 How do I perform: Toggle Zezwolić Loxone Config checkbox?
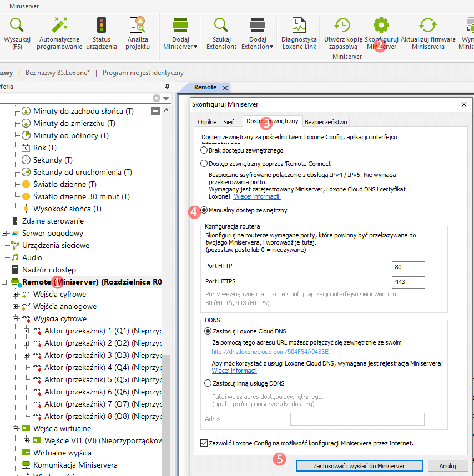pos(204,443)
